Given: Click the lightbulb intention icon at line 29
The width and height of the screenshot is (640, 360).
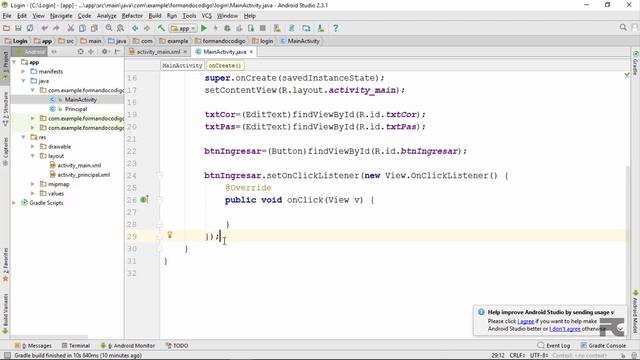Looking at the screenshot, I should pyautogui.click(x=170, y=235).
